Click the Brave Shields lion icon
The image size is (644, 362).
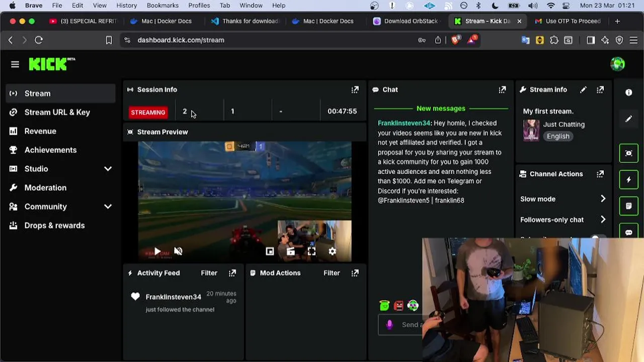pyautogui.click(x=455, y=40)
